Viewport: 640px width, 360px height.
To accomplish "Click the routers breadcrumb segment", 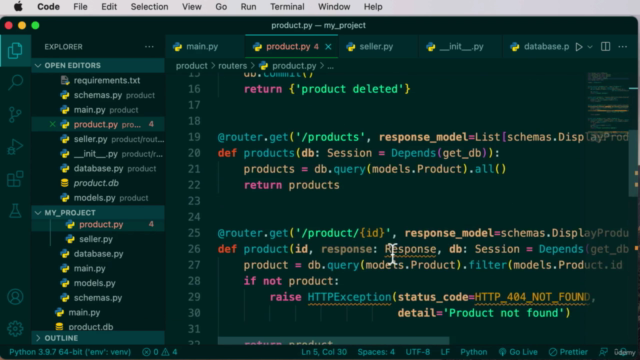I will (x=232, y=66).
